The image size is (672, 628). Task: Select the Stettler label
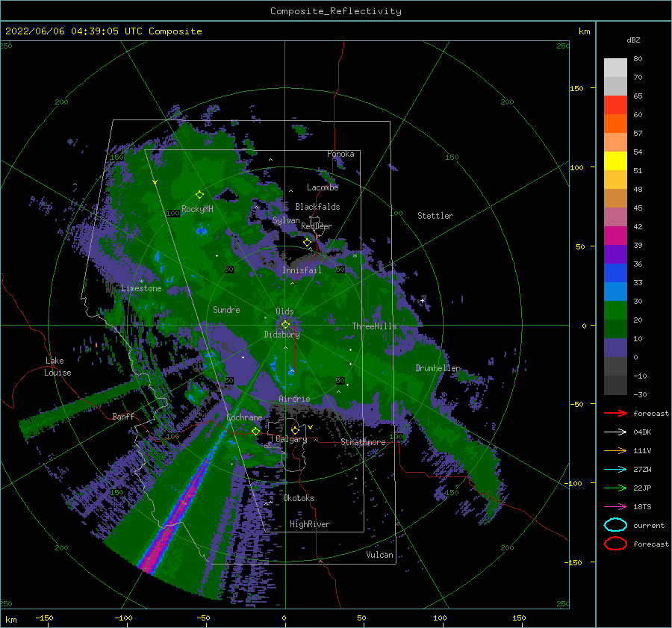[435, 216]
